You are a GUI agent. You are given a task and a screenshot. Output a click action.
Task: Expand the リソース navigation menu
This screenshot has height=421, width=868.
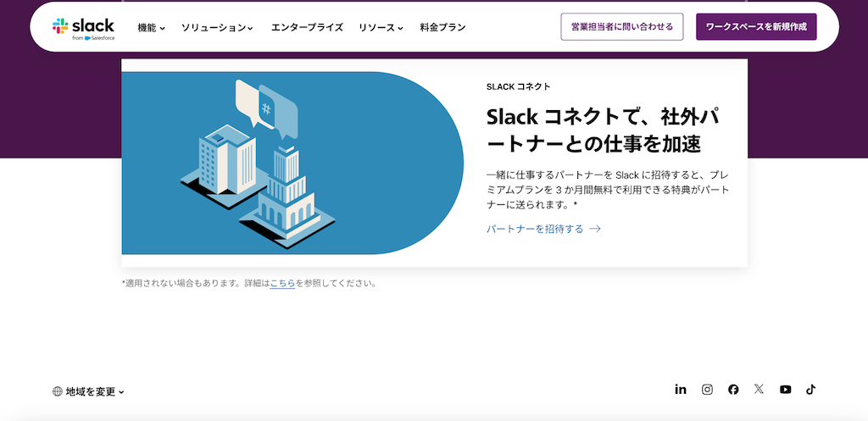[x=381, y=27]
